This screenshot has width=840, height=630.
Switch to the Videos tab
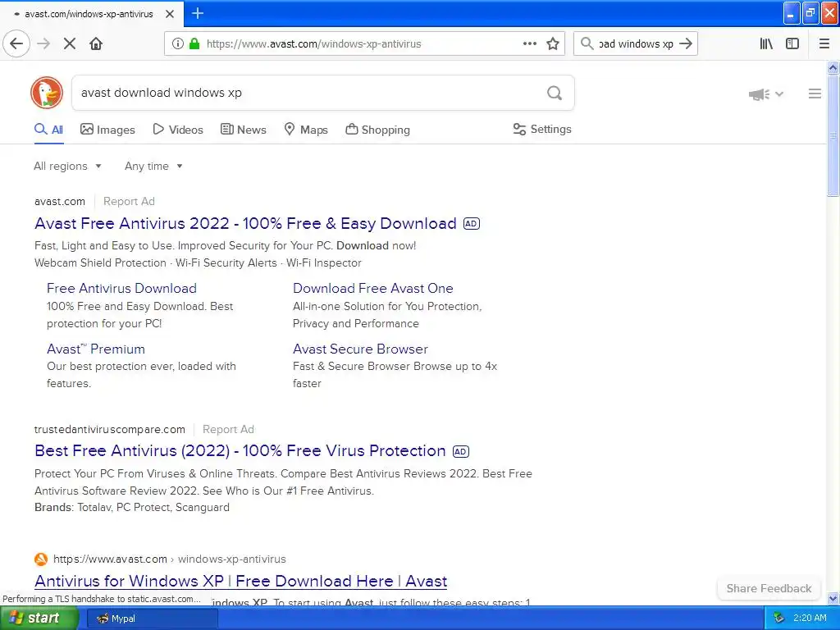(x=178, y=130)
